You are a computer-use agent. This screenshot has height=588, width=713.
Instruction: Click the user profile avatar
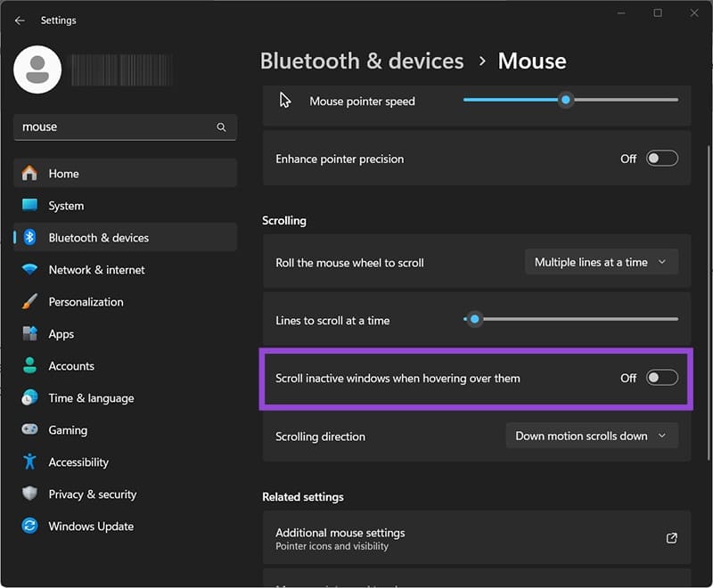pos(37,69)
